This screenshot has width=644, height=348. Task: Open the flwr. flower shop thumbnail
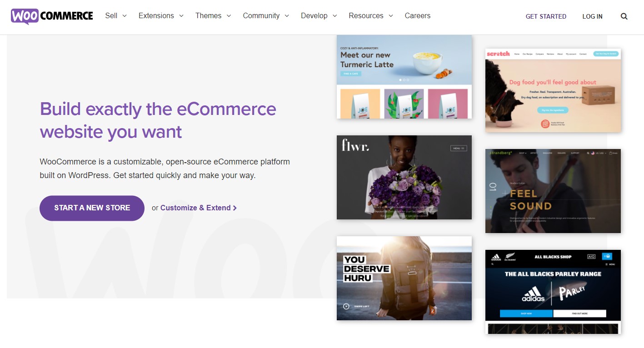click(404, 177)
